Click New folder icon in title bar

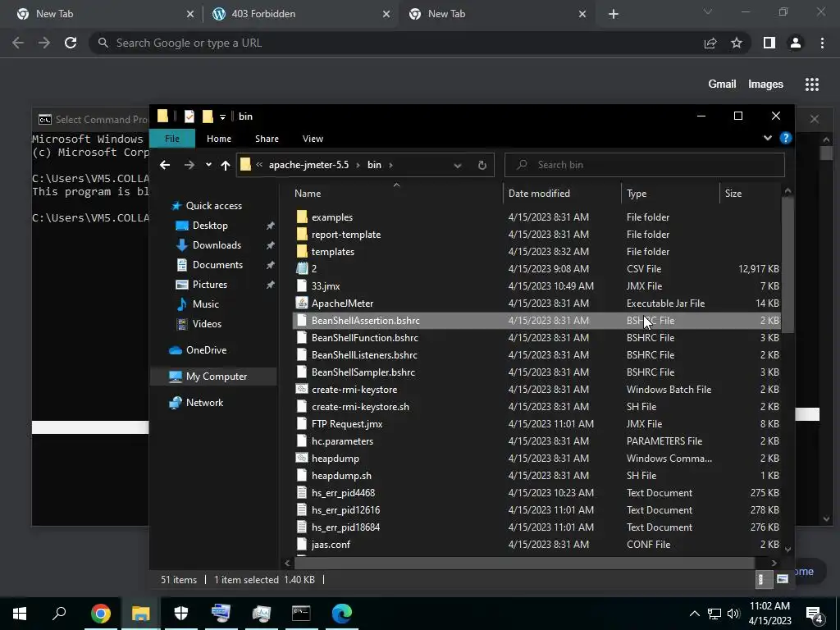(208, 116)
